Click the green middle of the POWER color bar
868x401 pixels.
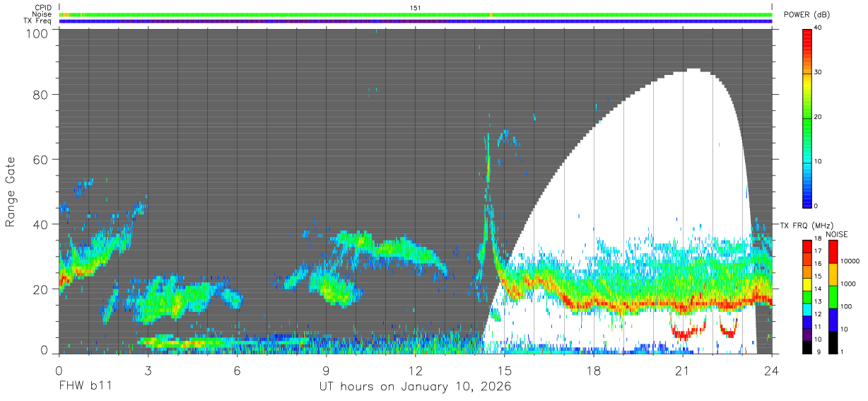(x=807, y=117)
